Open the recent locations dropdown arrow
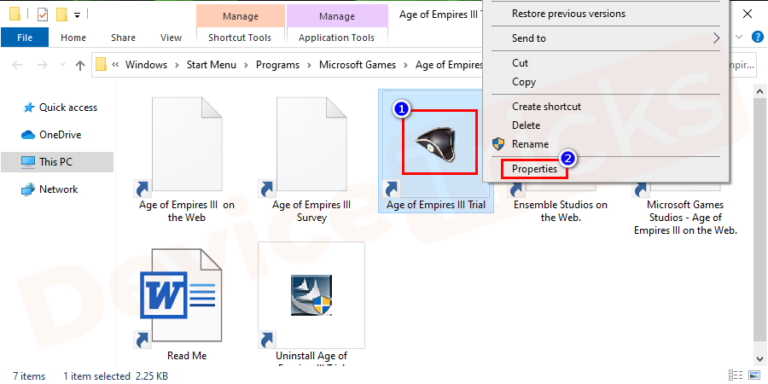768x384 pixels. [x=62, y=65]
